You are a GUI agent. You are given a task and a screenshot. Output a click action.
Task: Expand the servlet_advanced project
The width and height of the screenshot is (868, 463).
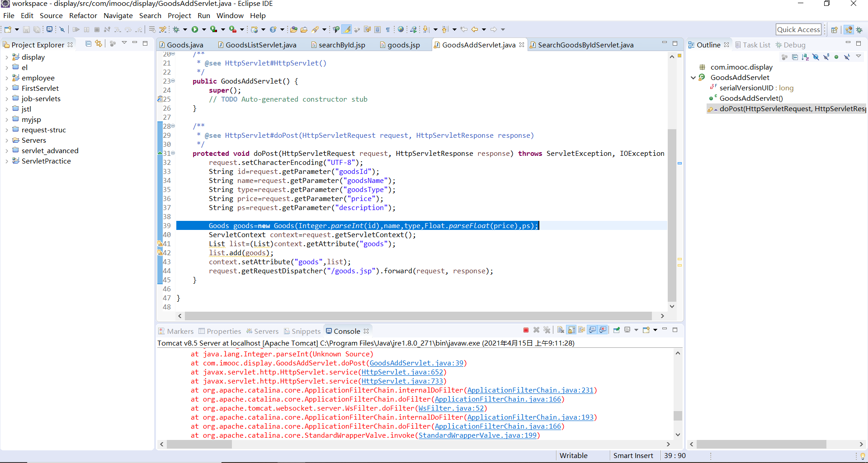(7, 151)
